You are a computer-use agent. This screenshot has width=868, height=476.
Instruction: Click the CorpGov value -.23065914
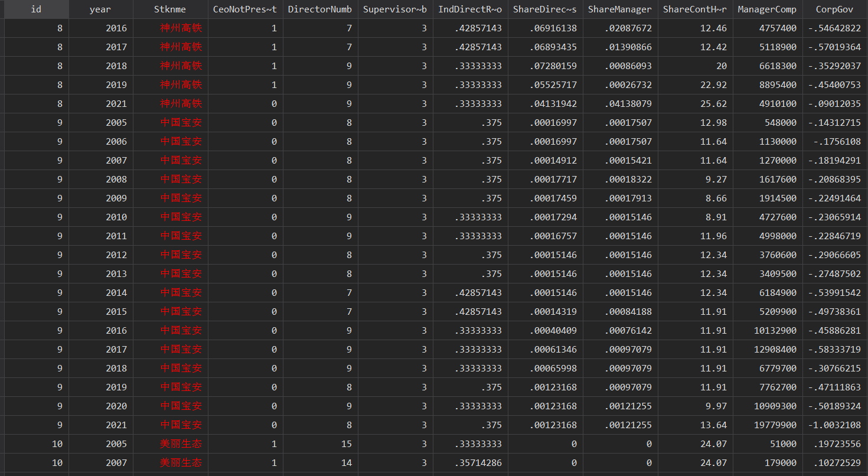click(834, 217)
